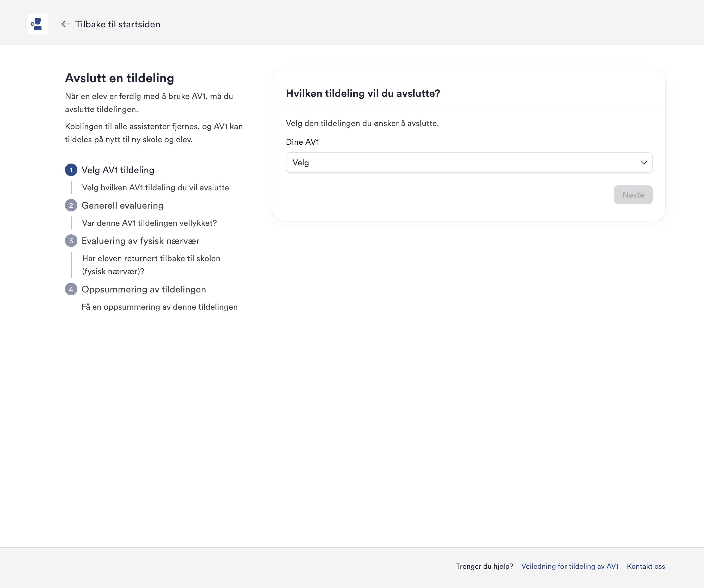Select step 1 number circle
The image size is (704, 588).
tap(71, 170)
